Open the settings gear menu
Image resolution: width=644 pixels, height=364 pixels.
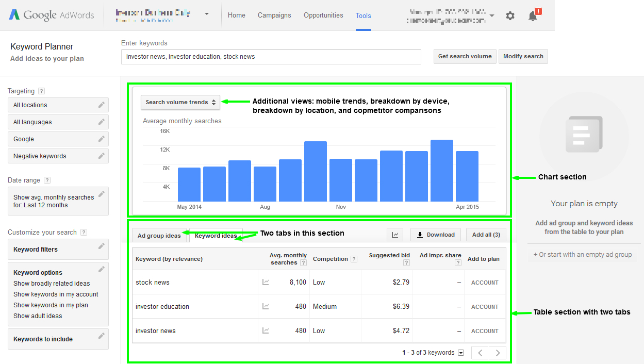(x=510, y=15)
